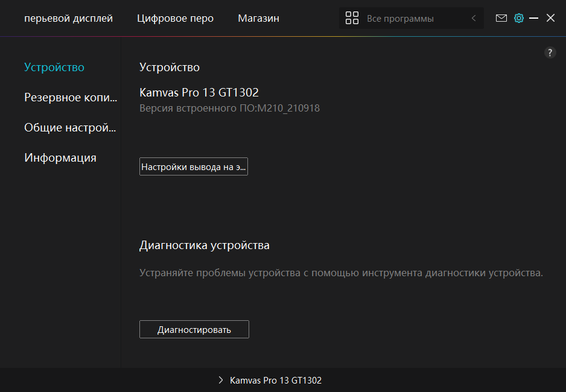Go to Общие настройки in the sidebar
Image resolution: width=566 pixels, height=392 pixels.
pyautogui.click(x=70, y=127)
